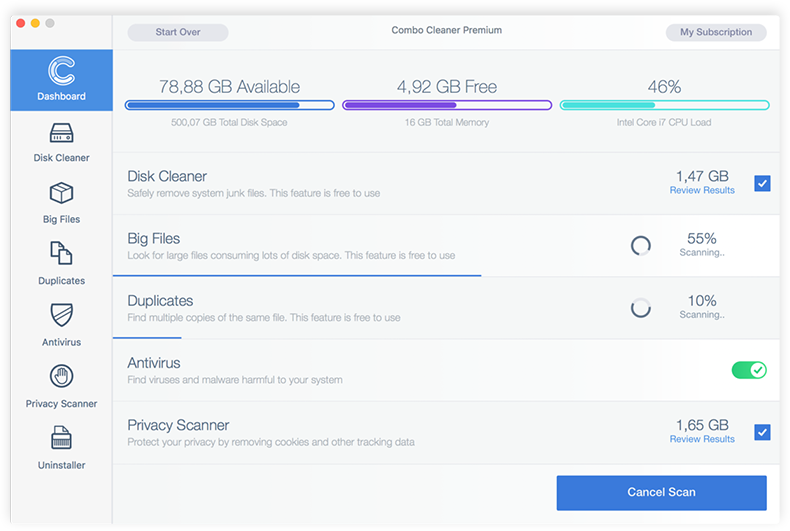Open My Subscription

(x=716, y=32)
